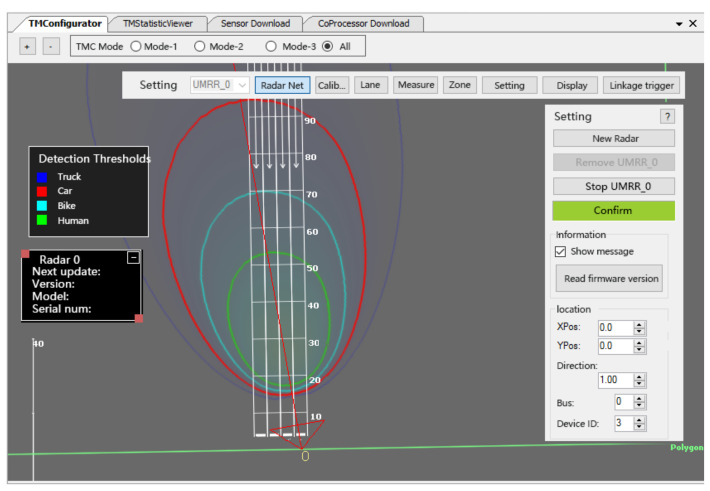Open the Radar Net toolbar item
710x491 pixels.
(283, 85)
